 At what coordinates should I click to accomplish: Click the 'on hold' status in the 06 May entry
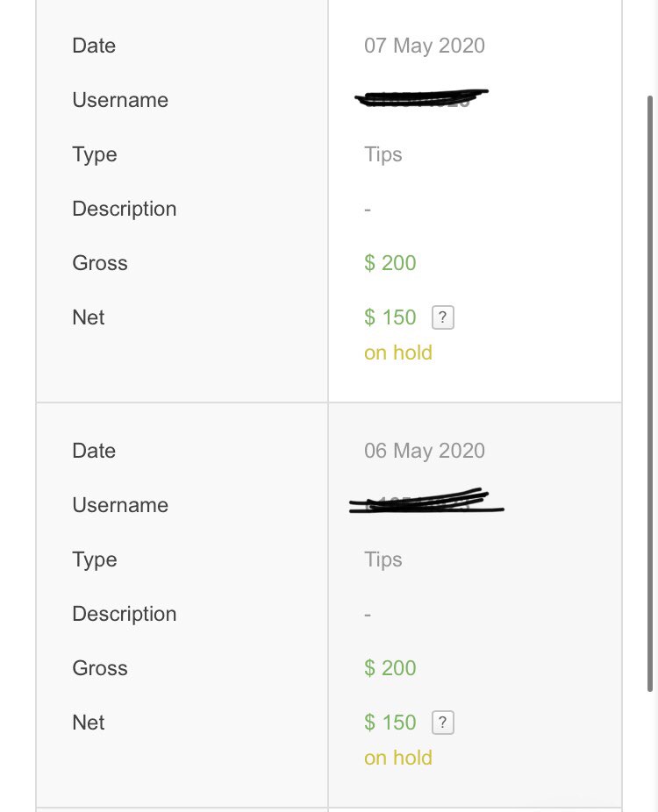point(398,758)
